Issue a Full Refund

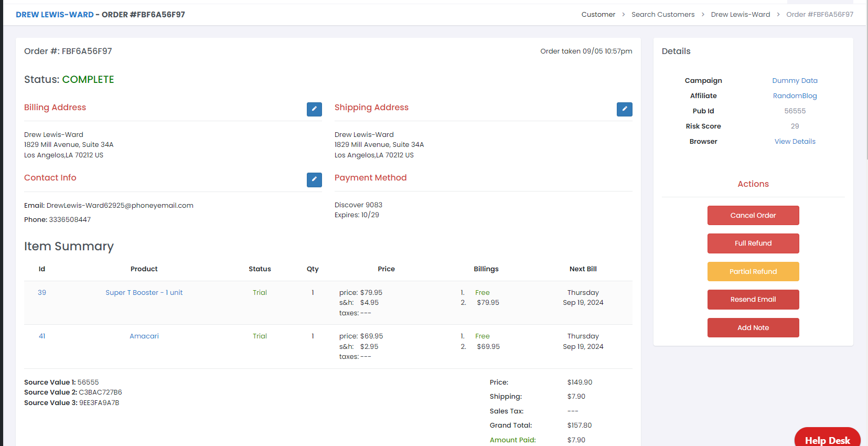753,243
